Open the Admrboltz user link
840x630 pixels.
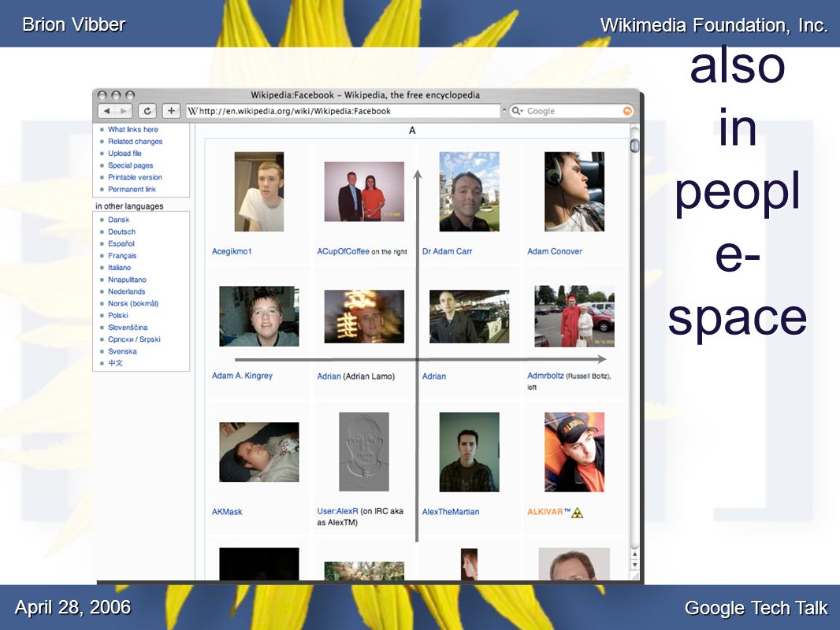coord(545,376)
